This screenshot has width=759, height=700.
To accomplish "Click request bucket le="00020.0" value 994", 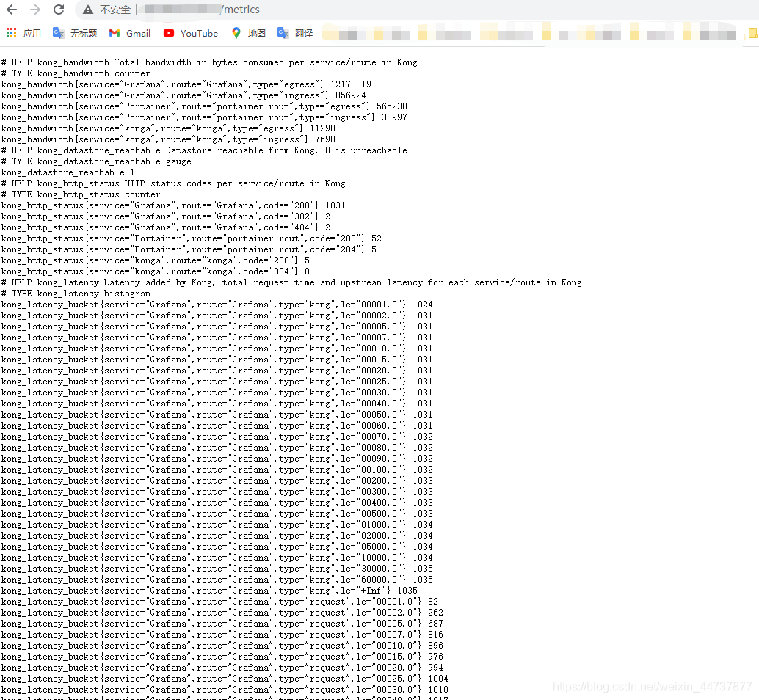I will click(435, 668).
